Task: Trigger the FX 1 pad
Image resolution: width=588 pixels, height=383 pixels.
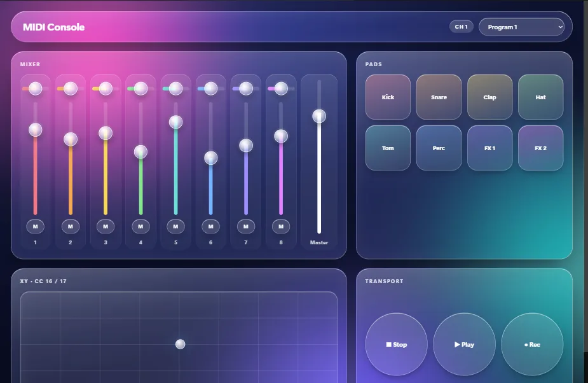Action: point(489,148)
